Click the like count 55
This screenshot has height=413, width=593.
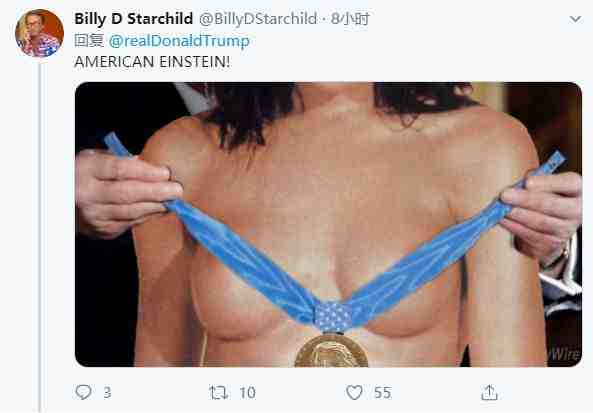click(382, 393)
